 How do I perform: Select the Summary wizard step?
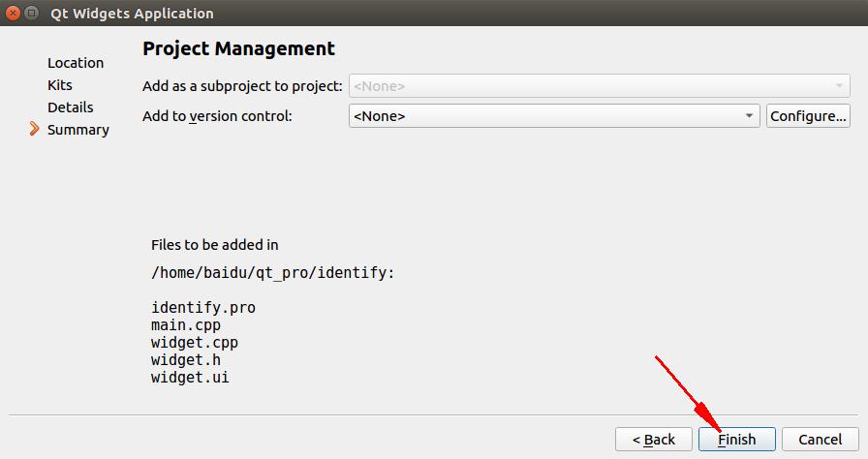tap(78, 130)
